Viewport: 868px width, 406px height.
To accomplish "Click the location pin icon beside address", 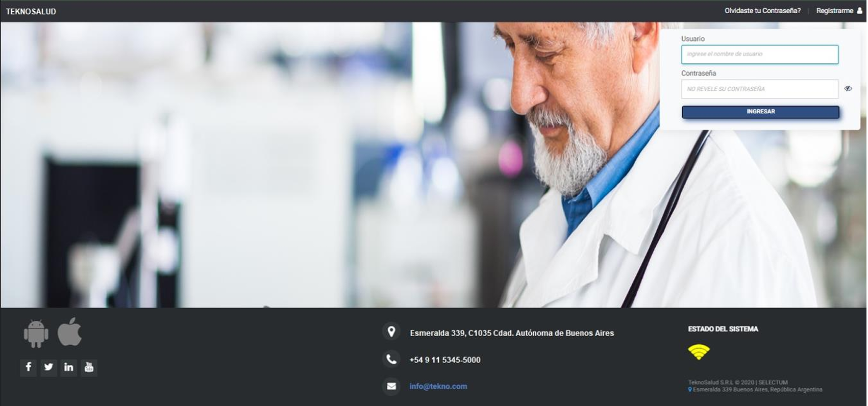I will click(x=391, y=332).
